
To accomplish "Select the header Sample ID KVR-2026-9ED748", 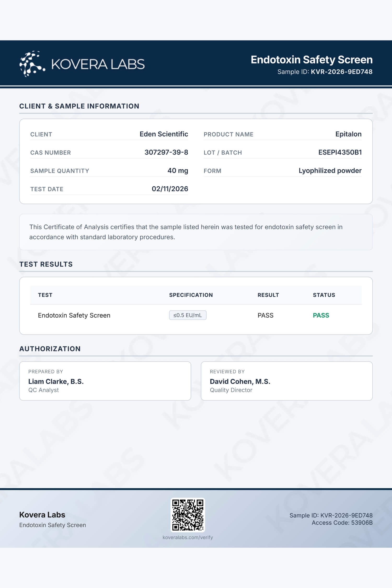I will tap(341, 72).
